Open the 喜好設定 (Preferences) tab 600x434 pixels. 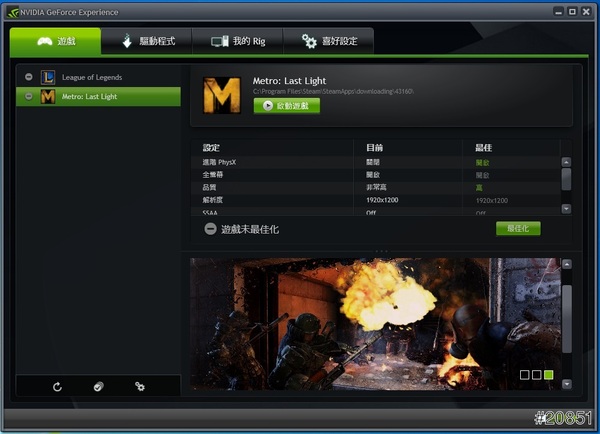coord(329,41)
